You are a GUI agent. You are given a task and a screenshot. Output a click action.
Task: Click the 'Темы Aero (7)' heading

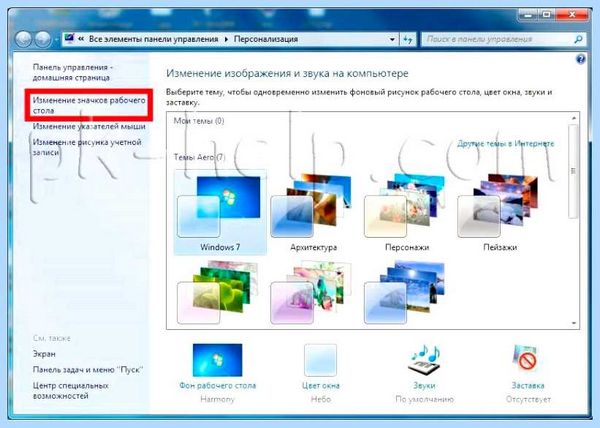[x=199, y=157]
